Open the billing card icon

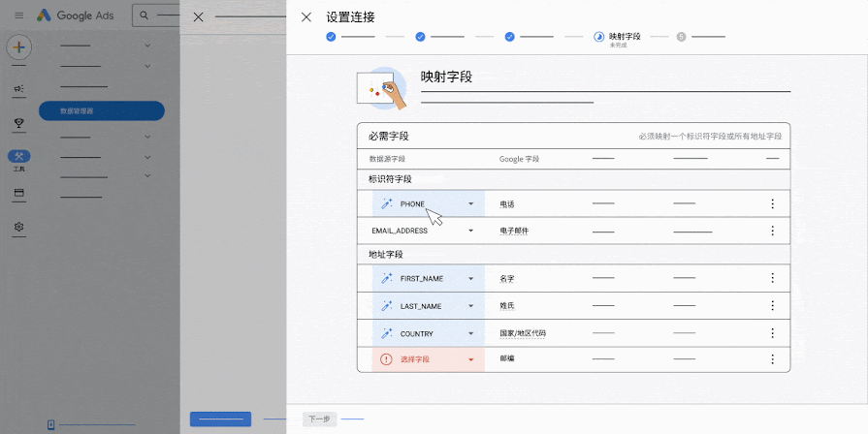(x=18, y=193)
